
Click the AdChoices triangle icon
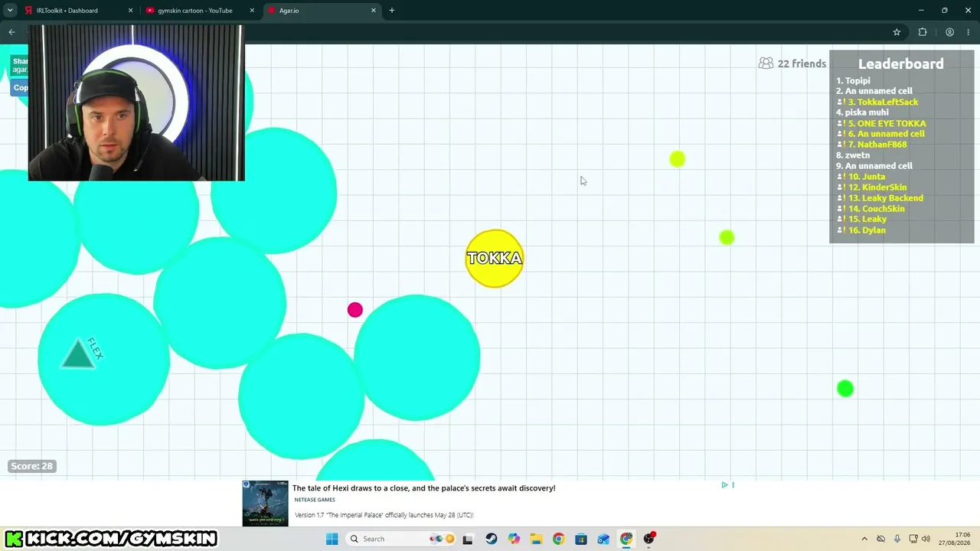coord(724,484)
